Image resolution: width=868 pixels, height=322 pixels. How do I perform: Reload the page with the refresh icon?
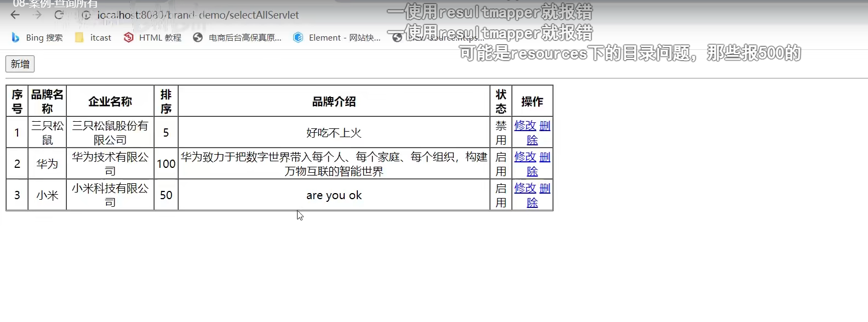[59, 15]
